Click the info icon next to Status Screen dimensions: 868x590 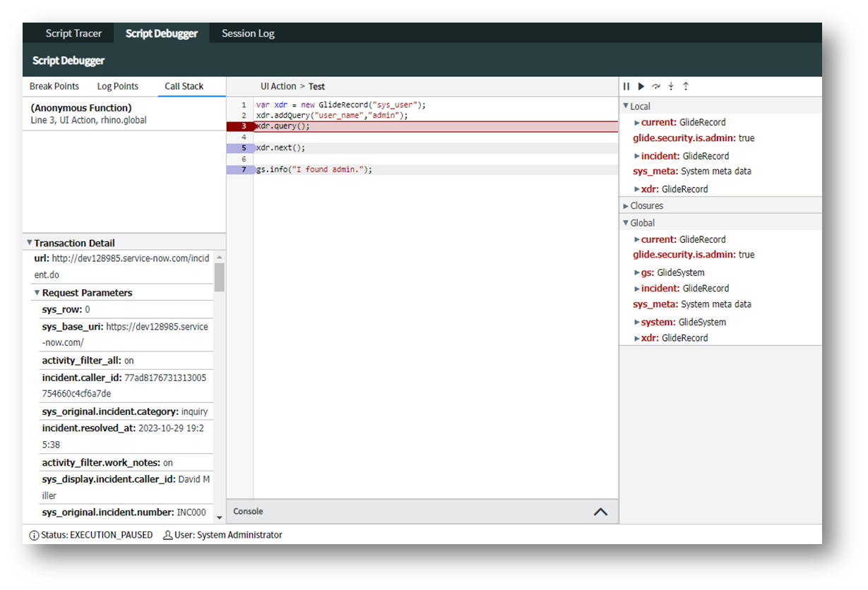point(32,535)
